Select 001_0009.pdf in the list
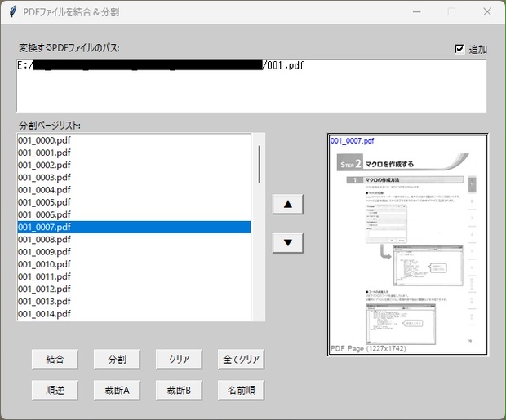Screen dimensions: 506x420 (x=134, y=252)
